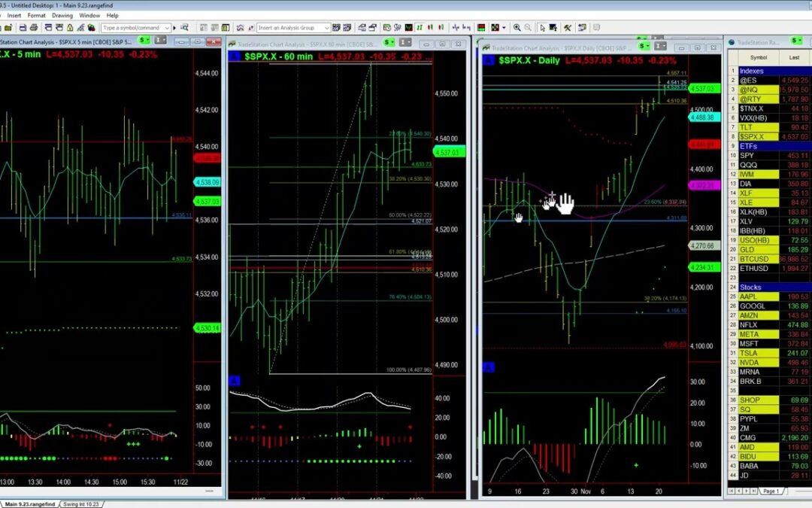Click the Last column header

pyautogui.click(x=795, y=57)
